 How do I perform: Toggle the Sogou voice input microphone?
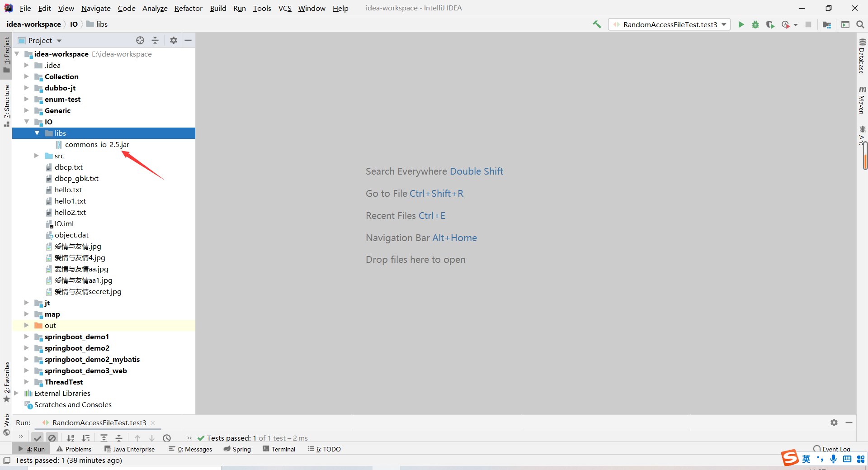pyautogui.click(x=834, y=459)
